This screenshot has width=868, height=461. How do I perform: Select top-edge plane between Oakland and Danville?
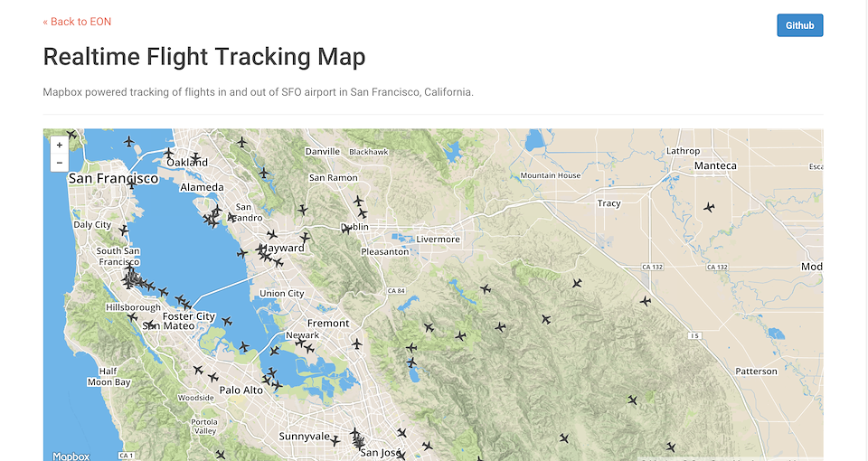(x=241, y=142)
